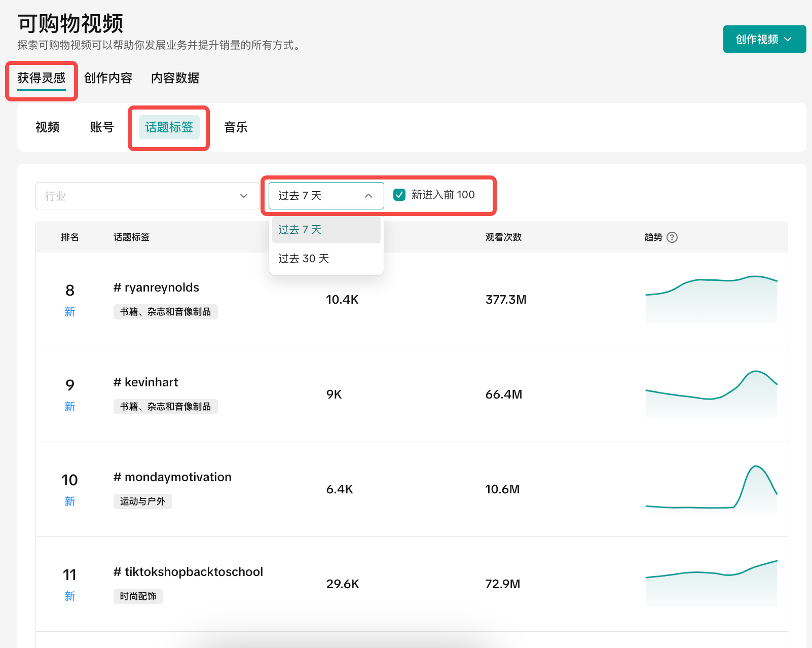Switch to the 视频 sub-tab

click(x=48, y=127)
